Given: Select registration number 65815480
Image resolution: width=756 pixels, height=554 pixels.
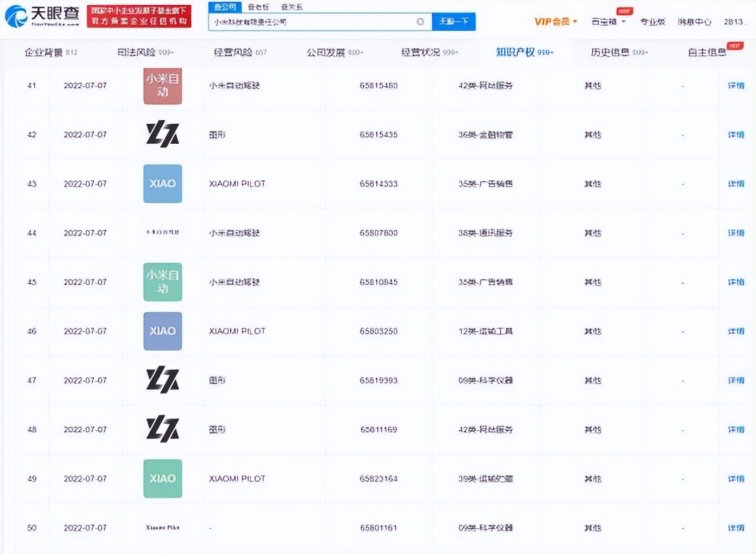Looking at the screenshot, I should pyautogui.click(x=379, y=85).
